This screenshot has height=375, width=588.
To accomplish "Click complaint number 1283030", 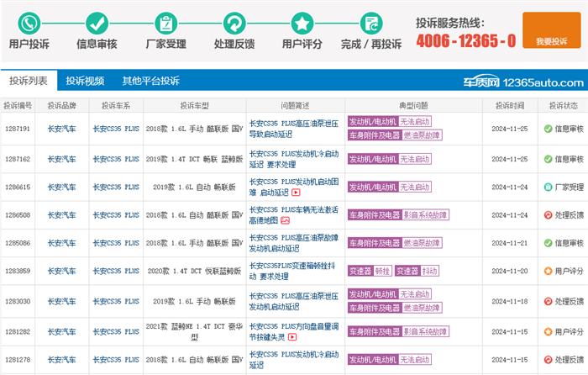I will point(18,301).
